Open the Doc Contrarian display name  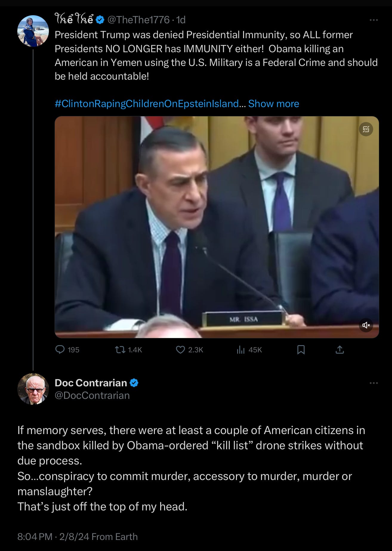point(91,383)
